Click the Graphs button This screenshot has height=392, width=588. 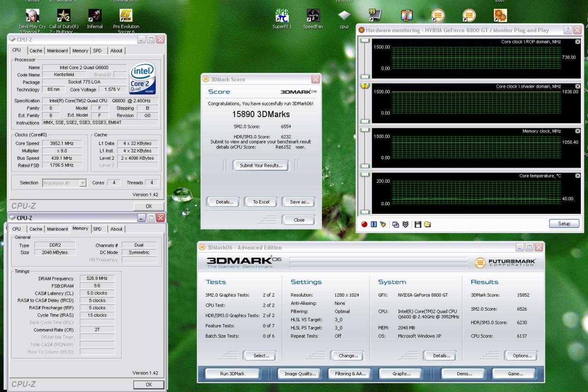point(401,374)
